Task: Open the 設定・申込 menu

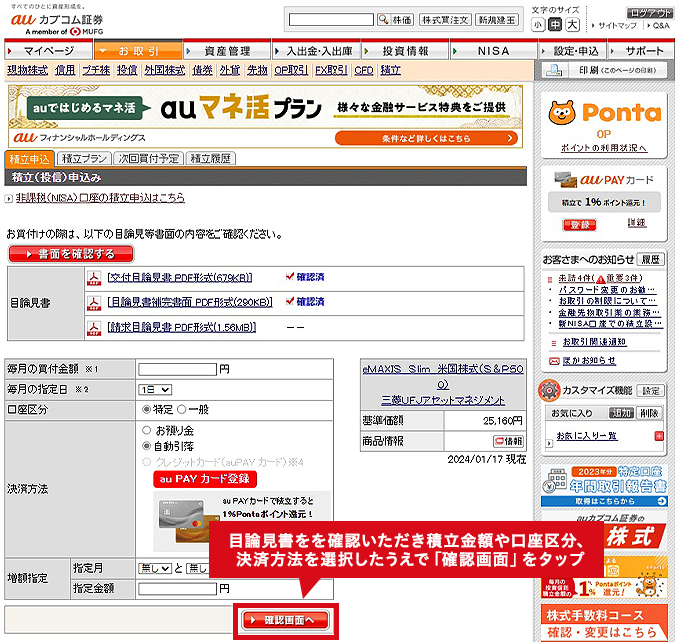Action: [572, 51]
